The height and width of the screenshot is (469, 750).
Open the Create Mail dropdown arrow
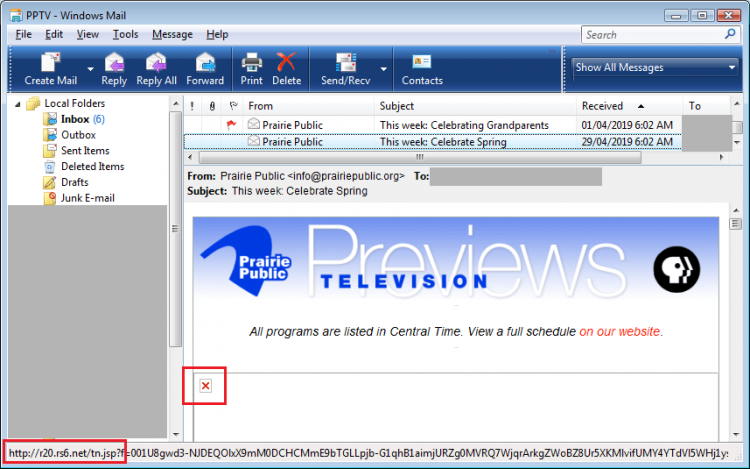(90, 69)
